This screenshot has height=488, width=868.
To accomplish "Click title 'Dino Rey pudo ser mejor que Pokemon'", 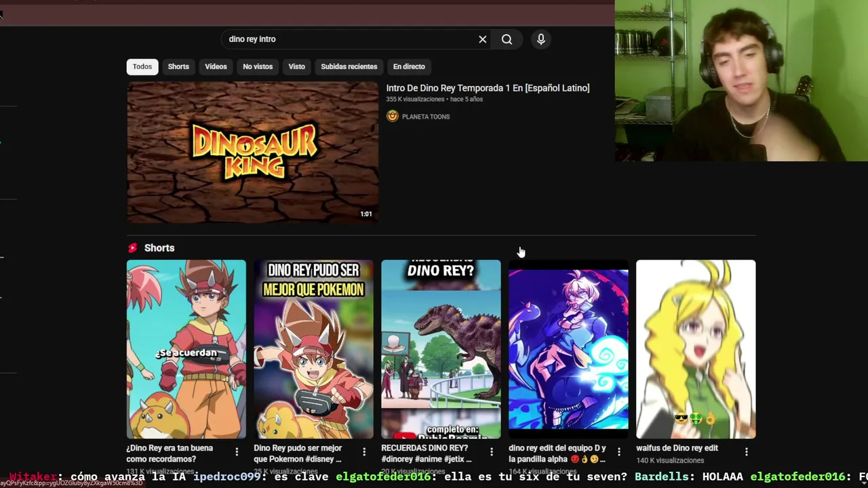I will pos(298,453).
